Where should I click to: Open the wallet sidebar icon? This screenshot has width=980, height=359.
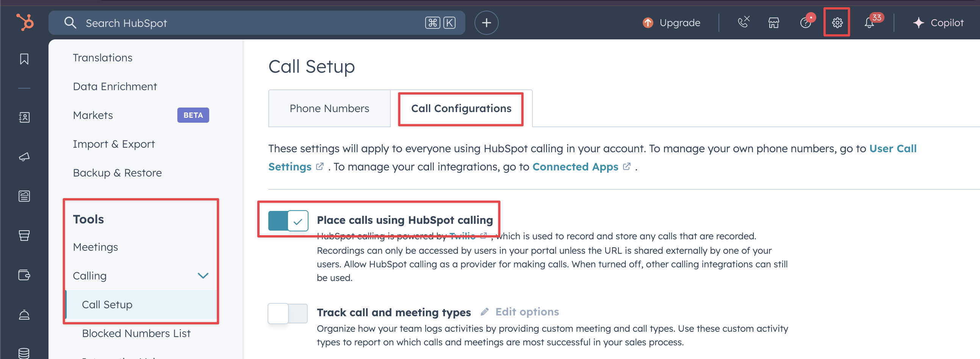click(24, 275)
